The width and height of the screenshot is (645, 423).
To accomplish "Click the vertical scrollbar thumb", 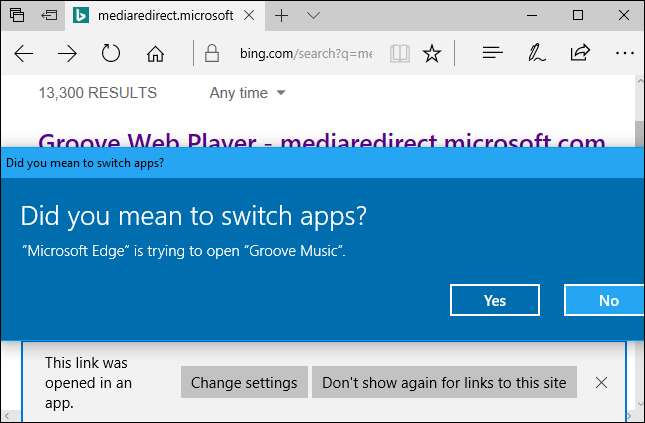I will [640, 134].
